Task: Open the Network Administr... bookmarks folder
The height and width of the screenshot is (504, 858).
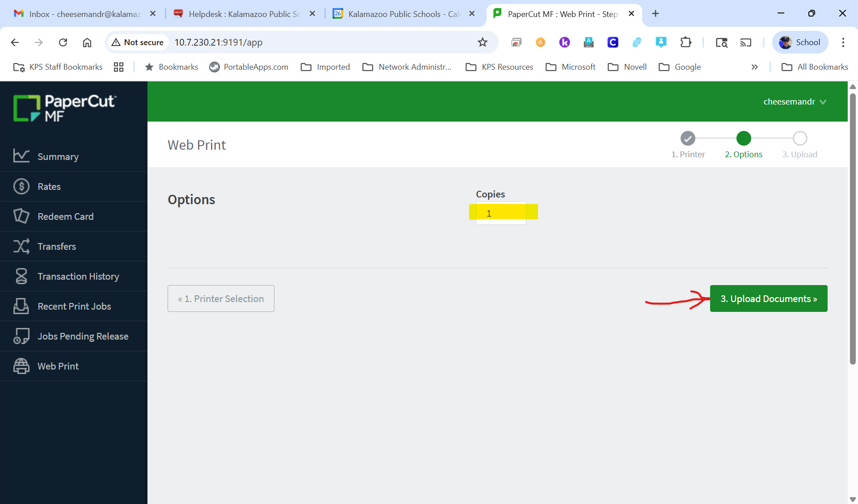Action: pyautogui.click(x=407, y=67)
